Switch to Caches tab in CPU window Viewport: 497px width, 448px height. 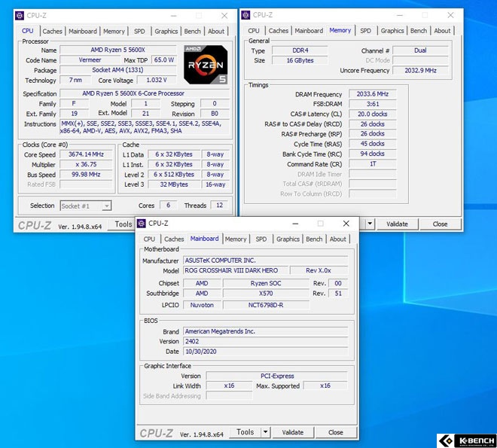click(x=52, y=32)
